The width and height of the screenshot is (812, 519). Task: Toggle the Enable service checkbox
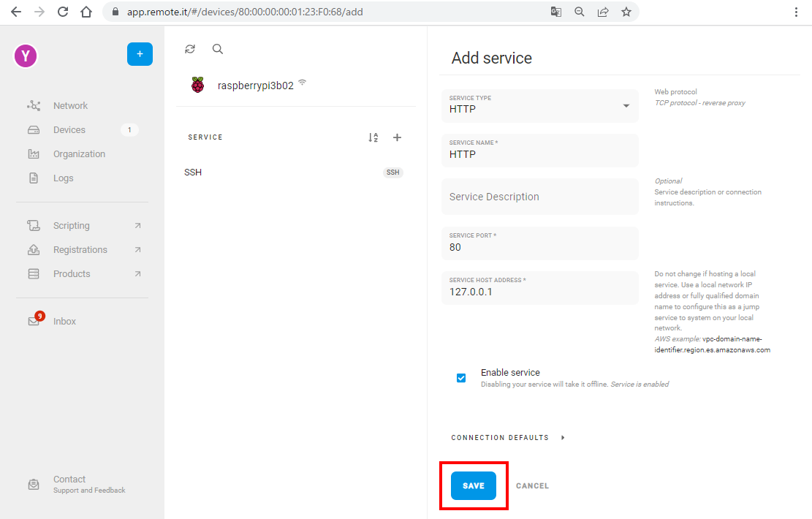coord(461,378)
